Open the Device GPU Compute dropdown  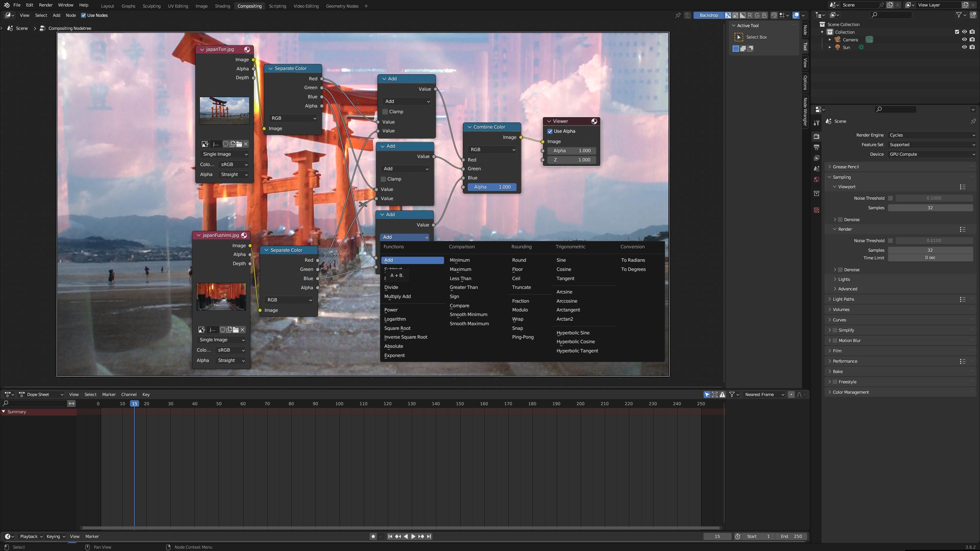(x=931, y=154)
